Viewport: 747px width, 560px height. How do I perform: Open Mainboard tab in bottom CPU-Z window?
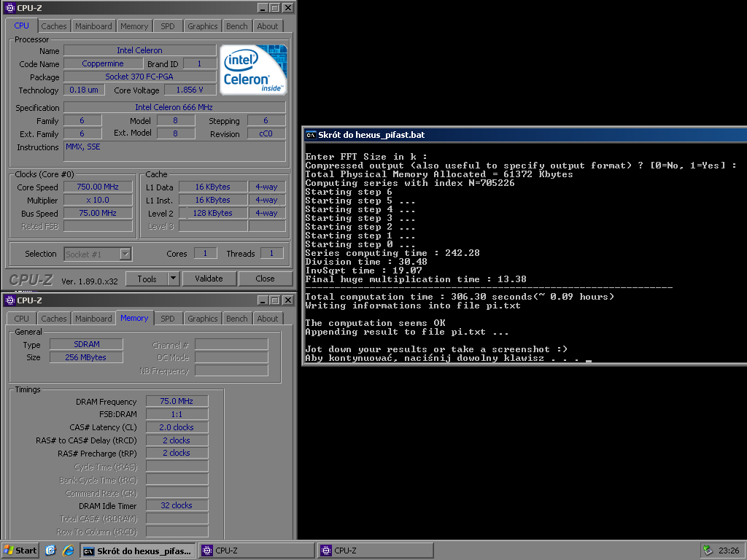tap(93, 319)
